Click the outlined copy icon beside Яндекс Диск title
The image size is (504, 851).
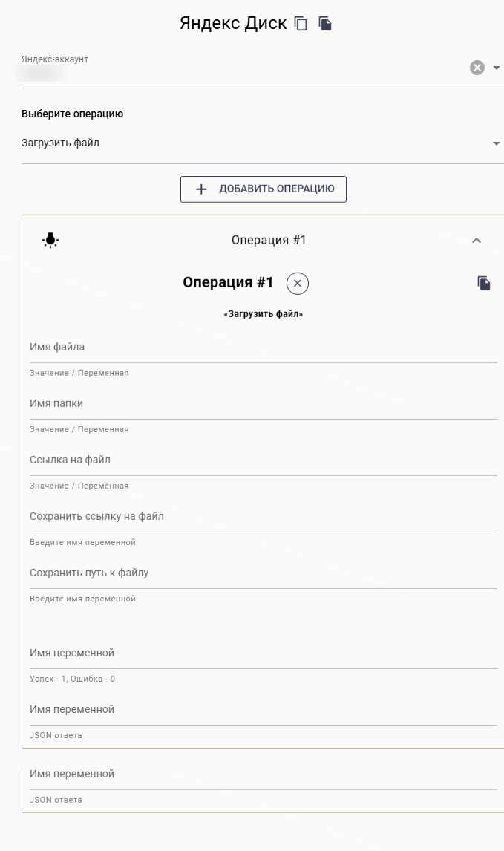click(301, 24)
